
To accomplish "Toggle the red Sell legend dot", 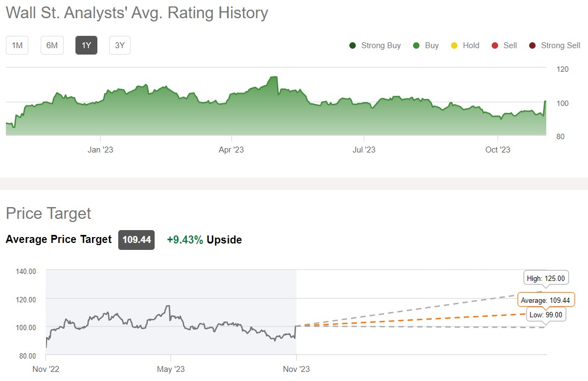I will pos(494,45).
